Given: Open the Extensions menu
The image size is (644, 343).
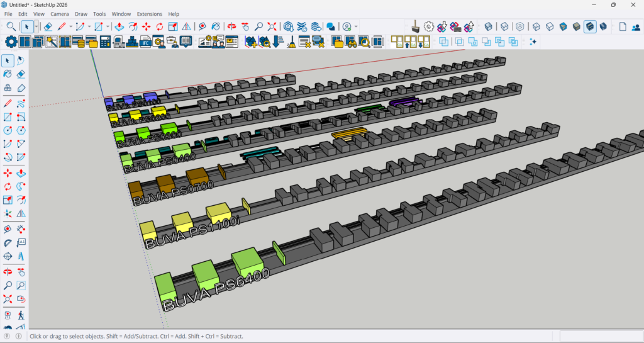Looking at the screenshot, I should point(150,14).
